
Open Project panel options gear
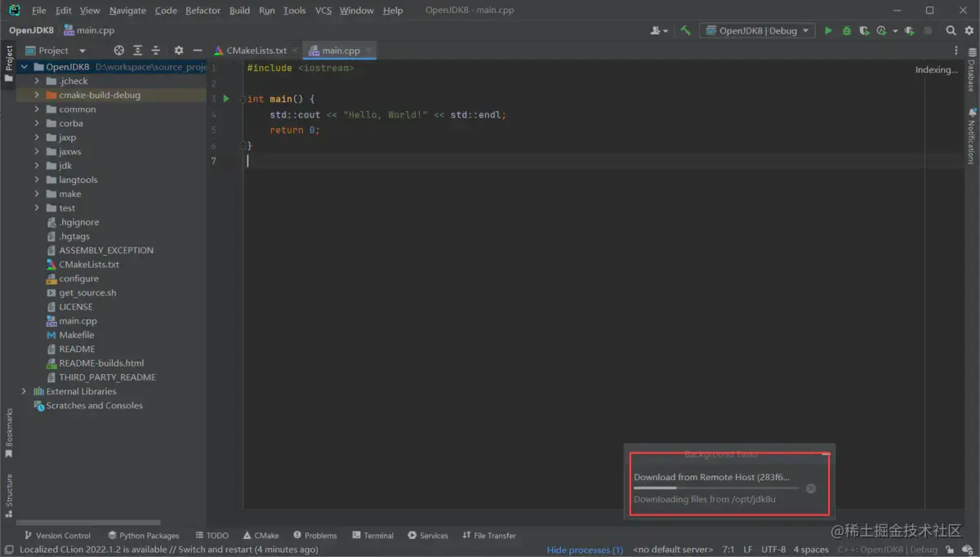tap(179, 51)
